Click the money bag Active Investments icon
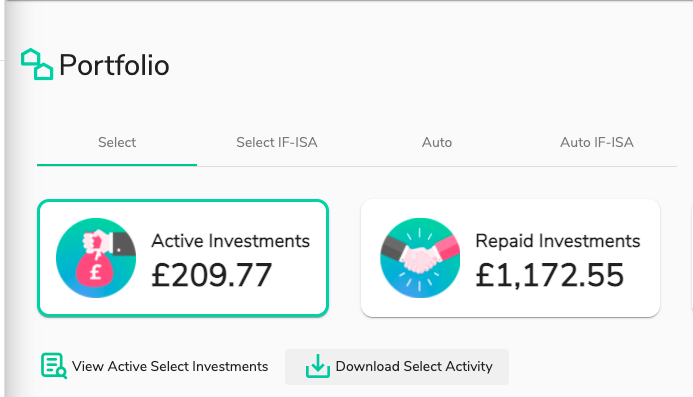693x397 pixels. 96,258
